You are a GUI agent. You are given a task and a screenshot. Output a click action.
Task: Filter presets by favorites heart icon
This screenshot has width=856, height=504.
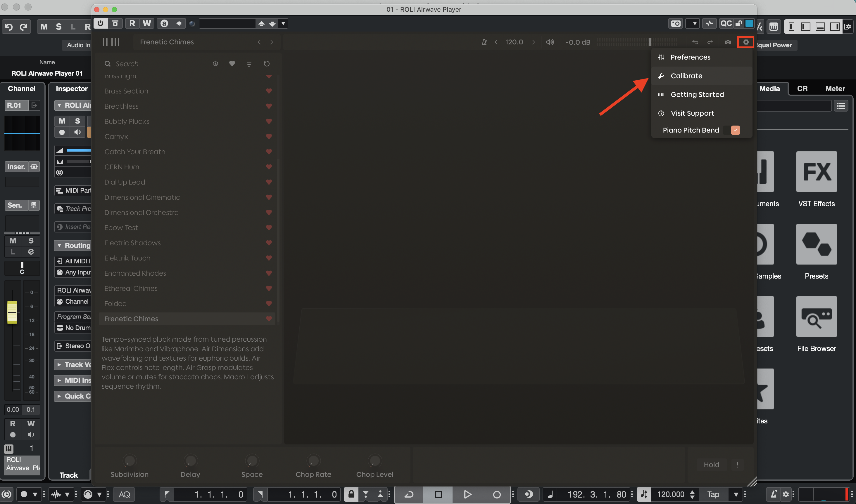tap(232, 63)
